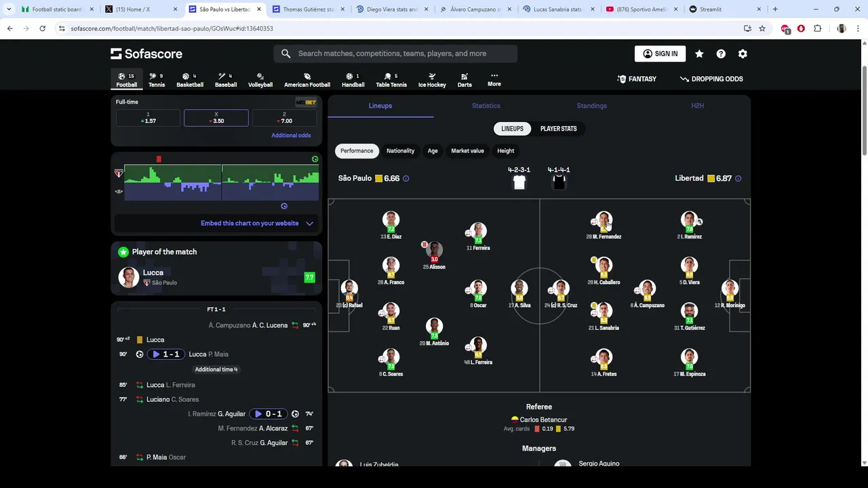Open the Standings tab
868x488 pixels.
coord(592,106)
